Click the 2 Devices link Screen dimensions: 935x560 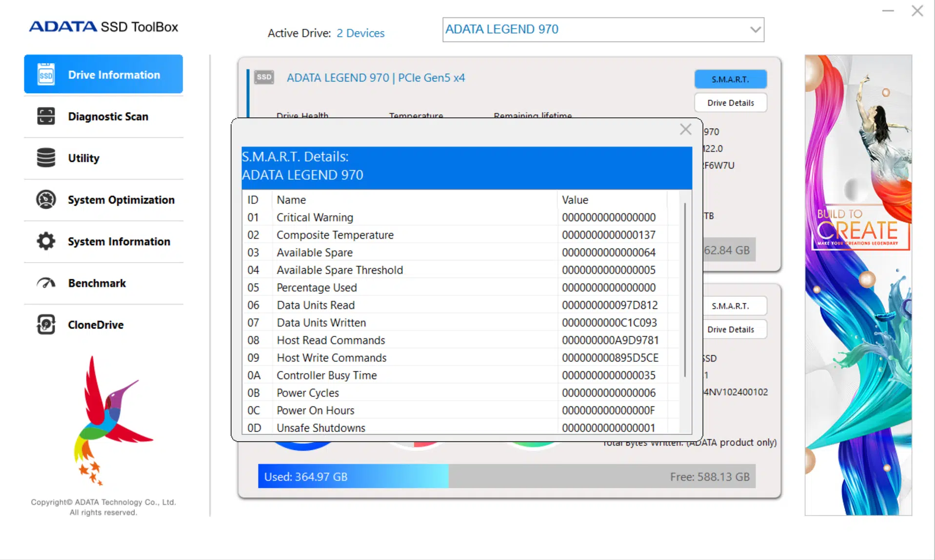tap(360, 33)
